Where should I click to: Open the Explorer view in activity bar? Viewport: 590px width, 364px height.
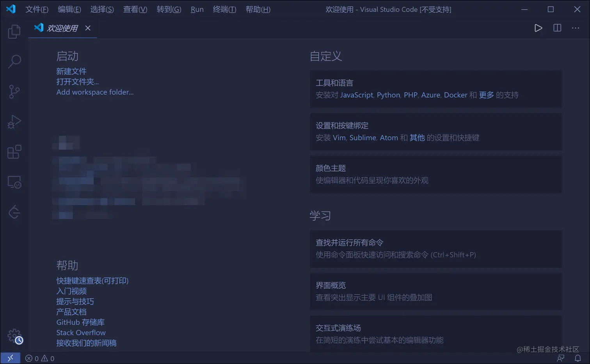pyautogui.click(x=14, y=32)
